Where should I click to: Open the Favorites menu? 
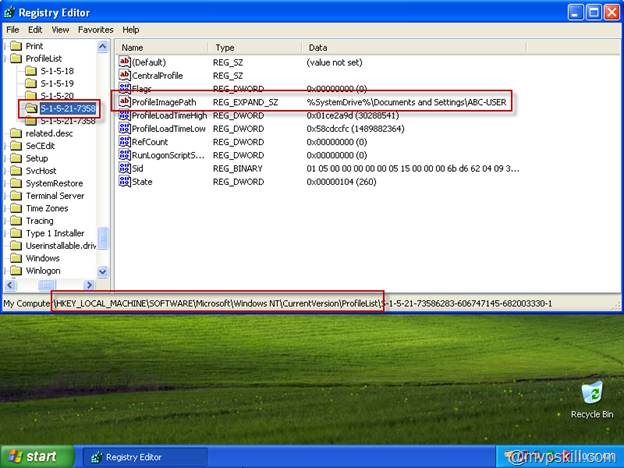(x=96, y=30)
